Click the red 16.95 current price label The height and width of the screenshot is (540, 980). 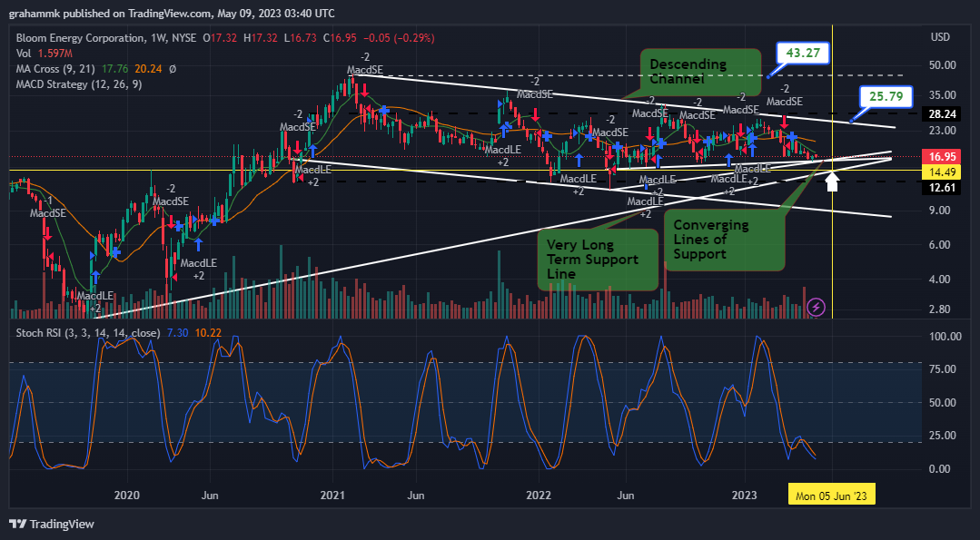pyautogui.click(x=942, y=156)
